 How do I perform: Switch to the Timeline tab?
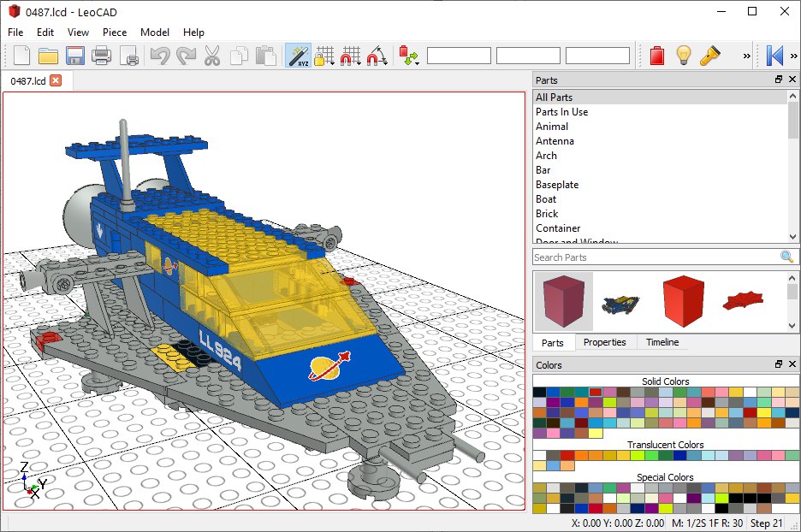point(662,342)
